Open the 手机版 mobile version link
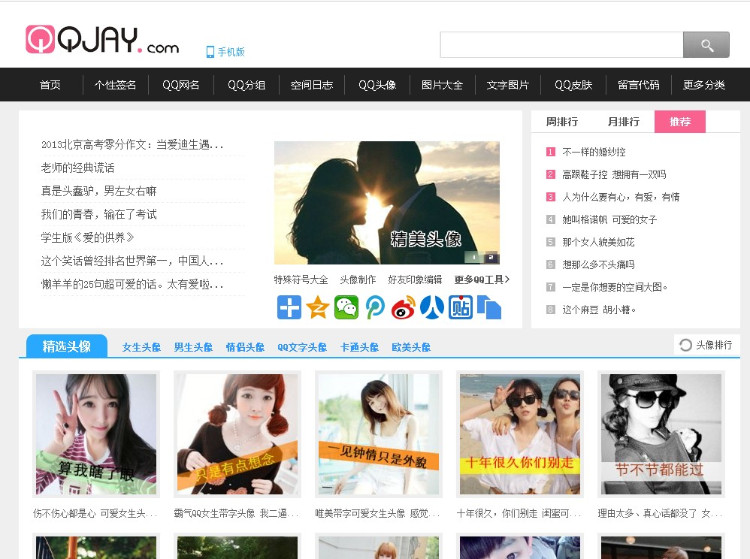The height and width of the screenshot is (559, 750). [231, 52]
